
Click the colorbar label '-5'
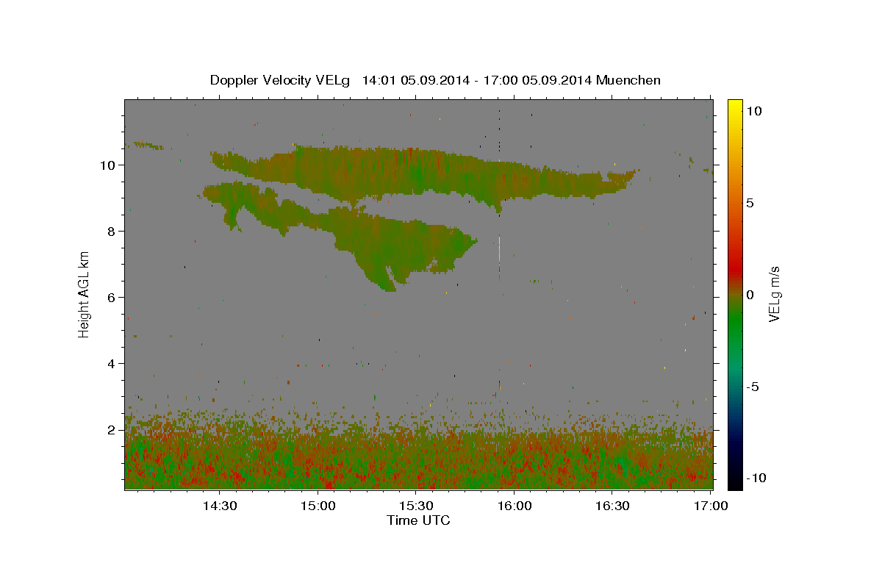[x=753, y=387]
